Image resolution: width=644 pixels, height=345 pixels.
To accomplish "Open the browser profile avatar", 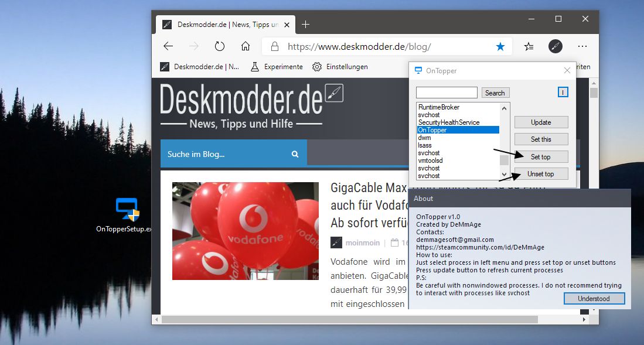I will pyautogui.click(x=556, y=46).
